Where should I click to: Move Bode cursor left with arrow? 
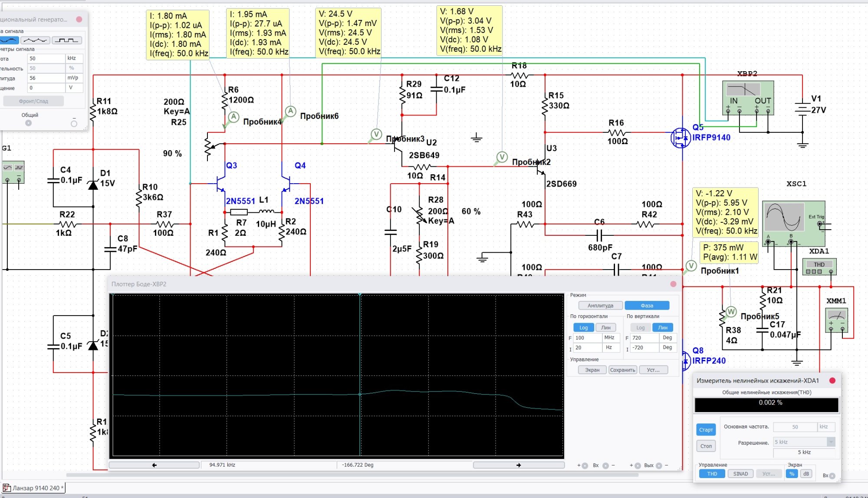[154, 465]
